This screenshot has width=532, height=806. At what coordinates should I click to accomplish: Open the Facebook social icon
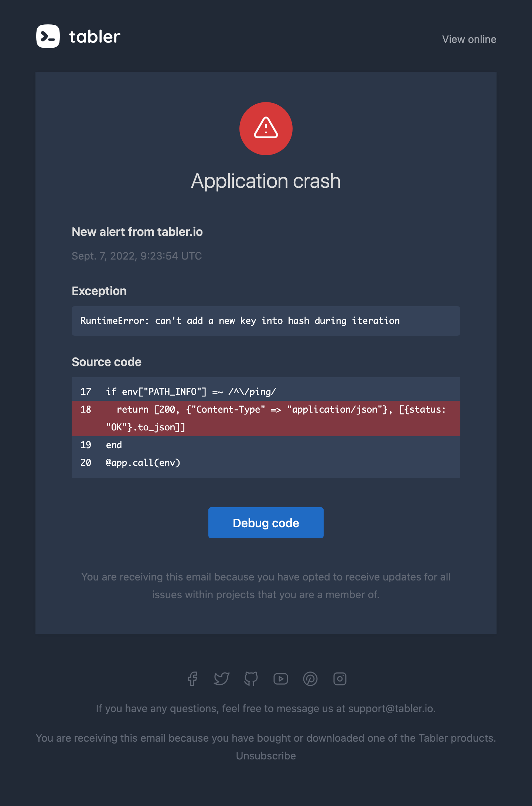click(x=192, y=679)
